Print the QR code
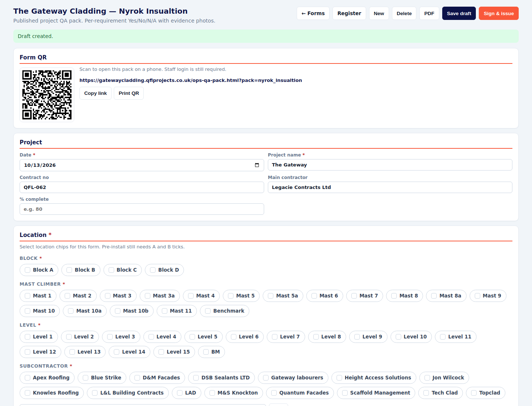Viewport: 532px width, 406px height. click(129, 93)
